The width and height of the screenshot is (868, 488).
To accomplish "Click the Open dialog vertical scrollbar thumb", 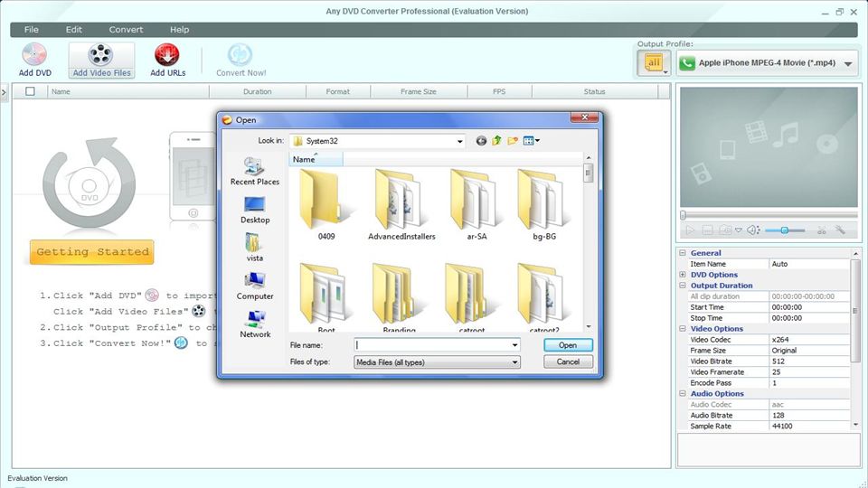I will pos(588,174).
